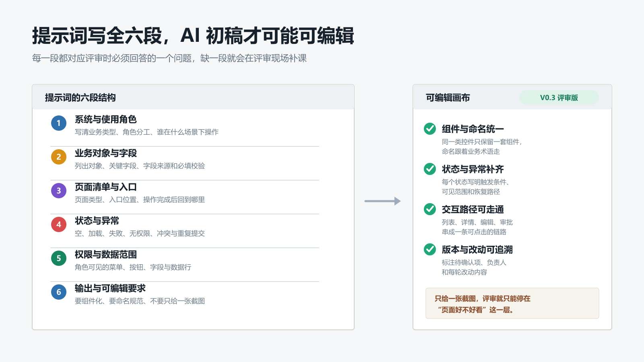Select the heading 输出与可编辑要求
This screenshot has width=644, height=362.
point(110,288)
